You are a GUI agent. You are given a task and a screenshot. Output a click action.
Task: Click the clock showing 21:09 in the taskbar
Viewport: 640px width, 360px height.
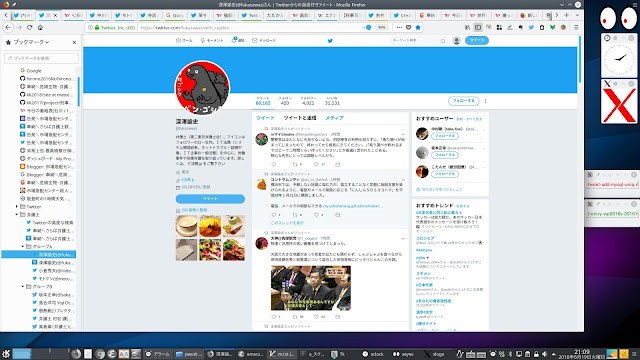click(x=582, y=354)
